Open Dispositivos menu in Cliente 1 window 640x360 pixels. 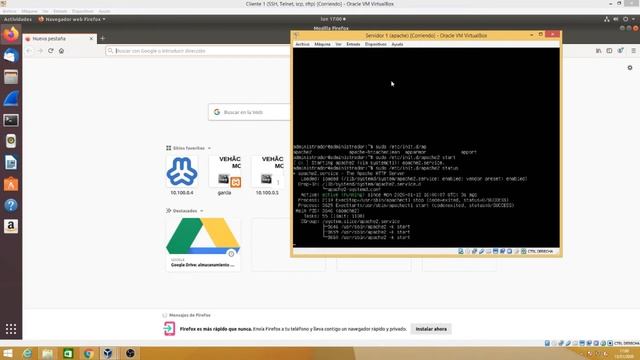(x=83, y=11)
